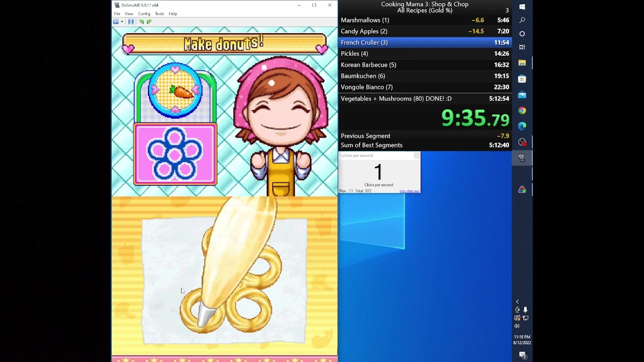This screenshot has width=644, height=362.
Task: Select the Pickles (4) split row
Action: coord(425,53)
